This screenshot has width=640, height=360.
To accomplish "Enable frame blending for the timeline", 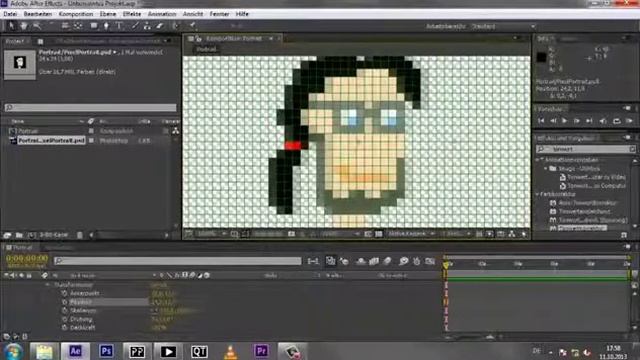I will point(374,261).
